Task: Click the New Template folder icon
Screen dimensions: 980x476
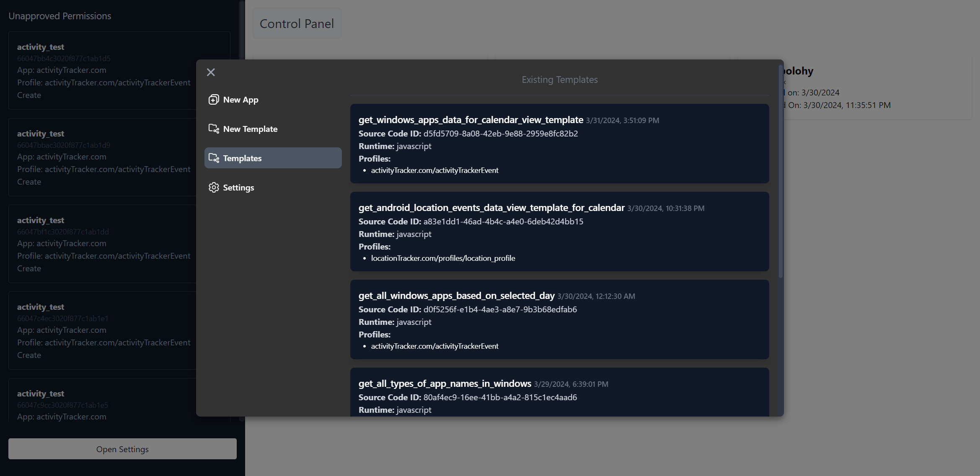Action: [214, 129]
